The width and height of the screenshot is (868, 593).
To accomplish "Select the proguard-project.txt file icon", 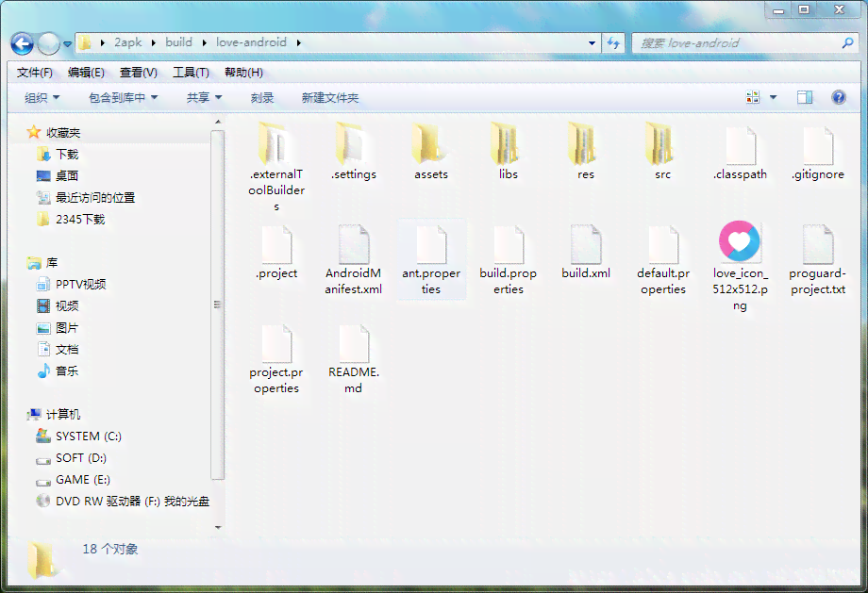I will tap(818, 244).
